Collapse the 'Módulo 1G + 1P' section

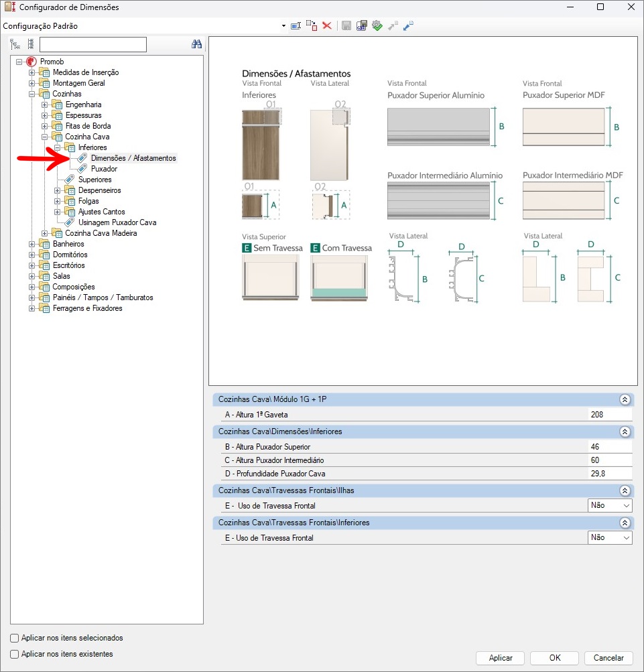625,399
